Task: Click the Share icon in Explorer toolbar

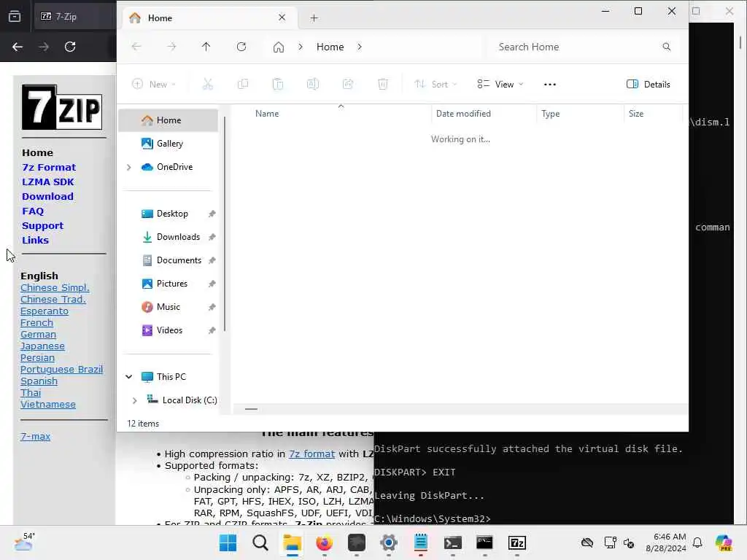Action: [x=348, y=85]
